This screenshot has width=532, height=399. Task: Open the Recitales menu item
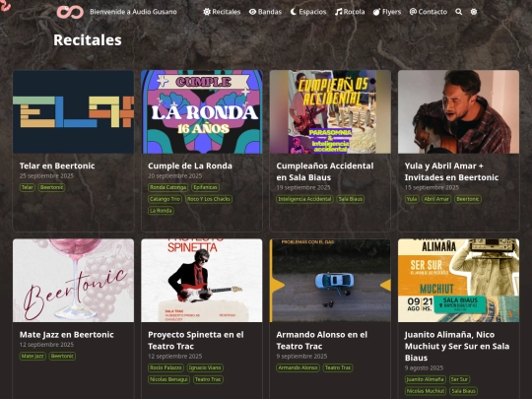(222, 12)
